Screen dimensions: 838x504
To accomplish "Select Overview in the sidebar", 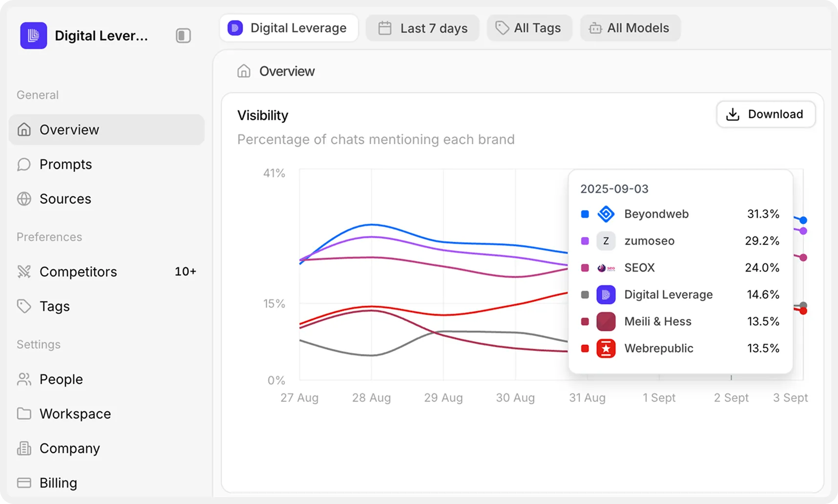I will pyautogui.click(x=106, y=129).
